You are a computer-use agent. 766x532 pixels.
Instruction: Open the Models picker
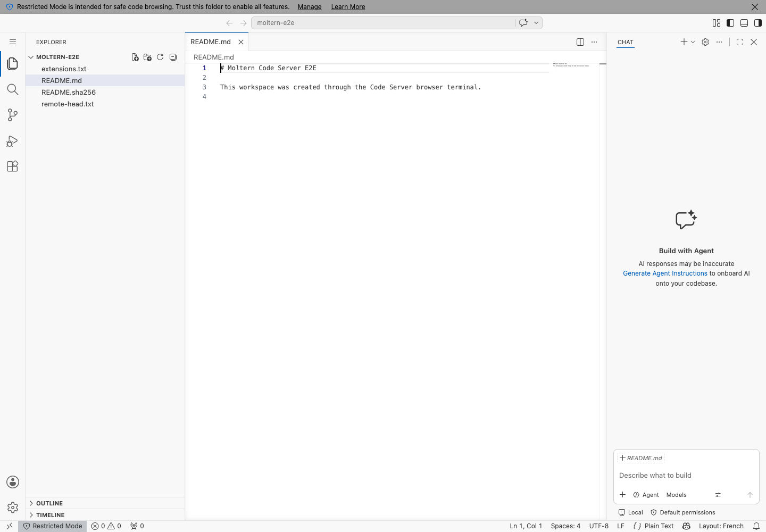(677, 495)
